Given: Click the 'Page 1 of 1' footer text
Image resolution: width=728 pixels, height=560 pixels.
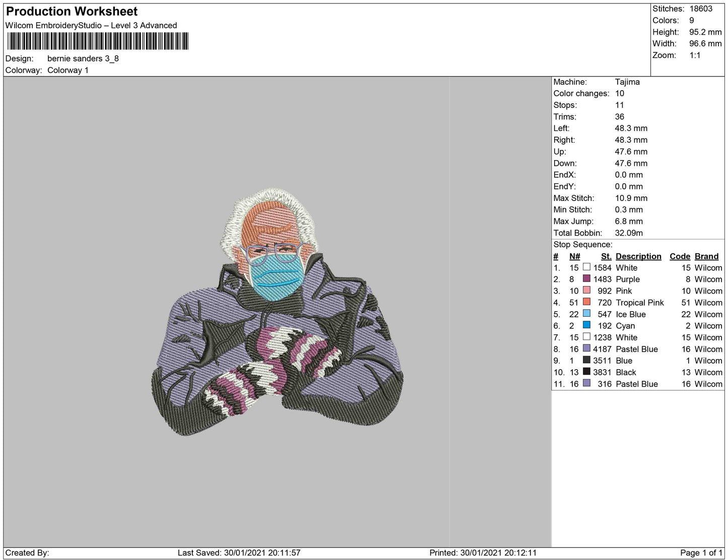Looking at the screenshot, I should [701, 552].
